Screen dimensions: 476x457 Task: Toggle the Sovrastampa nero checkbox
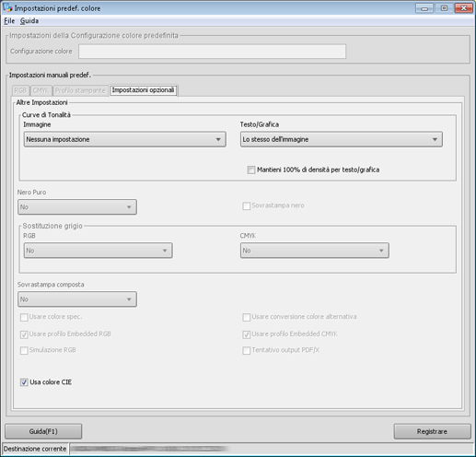[x=246, y=205]
